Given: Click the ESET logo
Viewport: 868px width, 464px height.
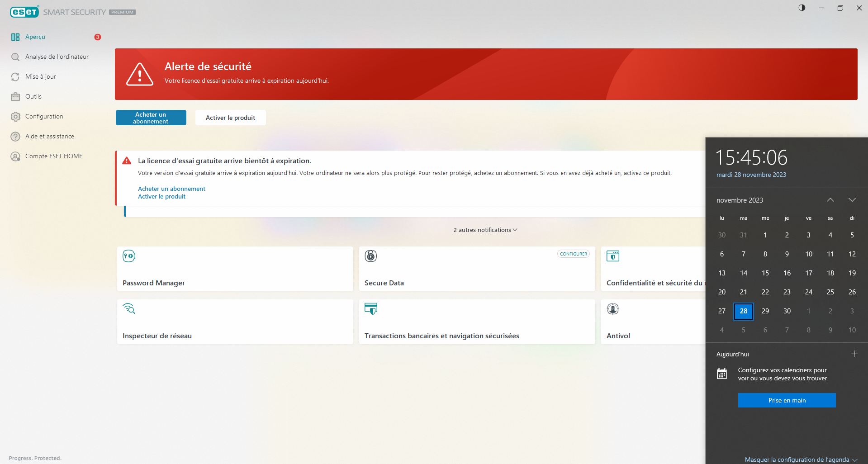Looking at the screenshot, I should coord(24,12).
